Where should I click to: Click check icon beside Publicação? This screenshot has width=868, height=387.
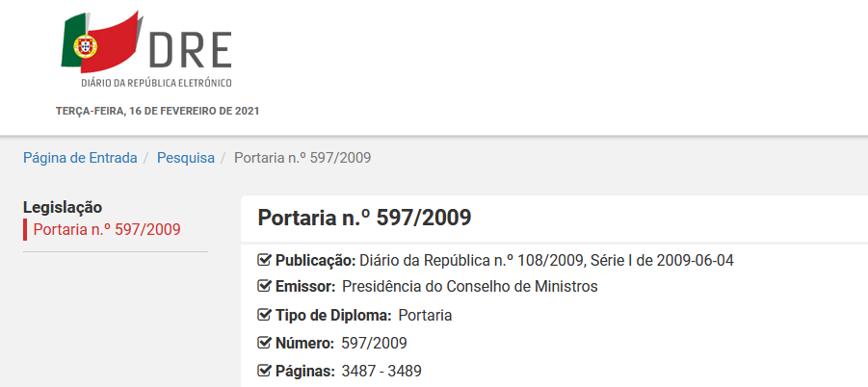click(265, 260)
